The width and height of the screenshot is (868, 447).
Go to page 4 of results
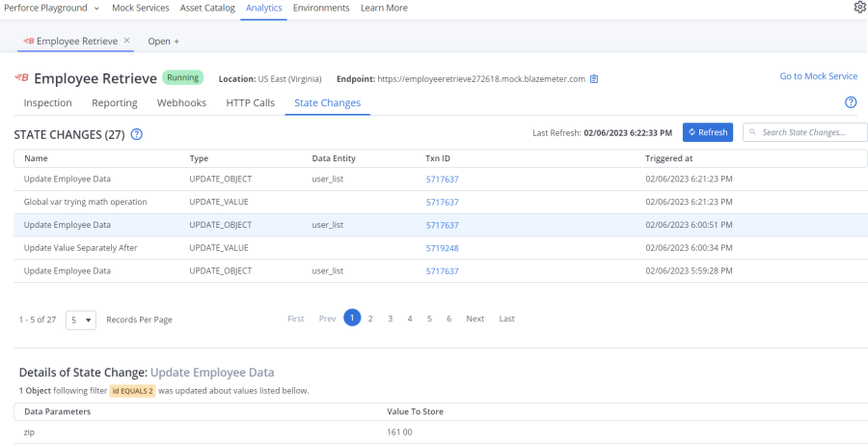(410, 319)
